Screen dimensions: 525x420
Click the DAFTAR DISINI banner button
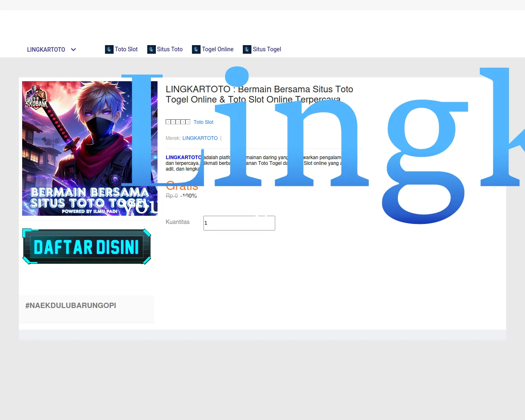(x=87, y=247)
